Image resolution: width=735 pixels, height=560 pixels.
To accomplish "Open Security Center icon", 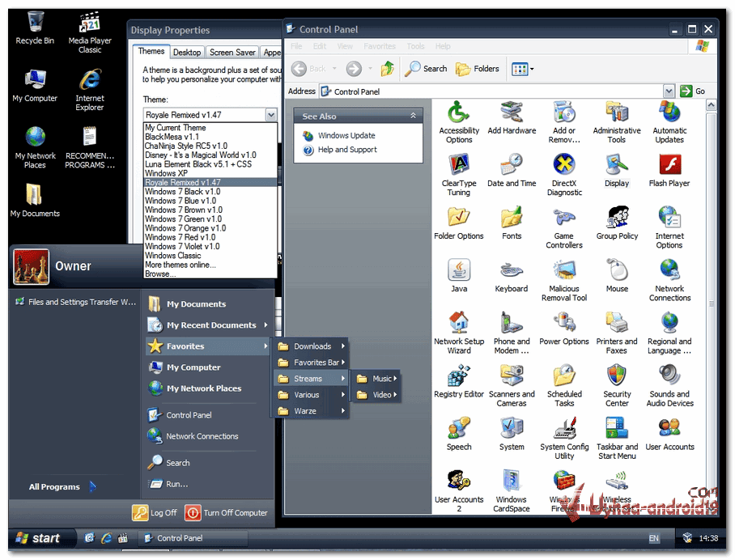I will [616, 386].
